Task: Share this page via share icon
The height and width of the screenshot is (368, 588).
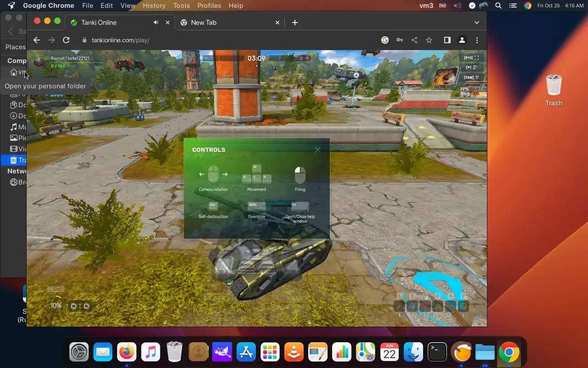Action: pyautogui.click(x=414, y=40)
